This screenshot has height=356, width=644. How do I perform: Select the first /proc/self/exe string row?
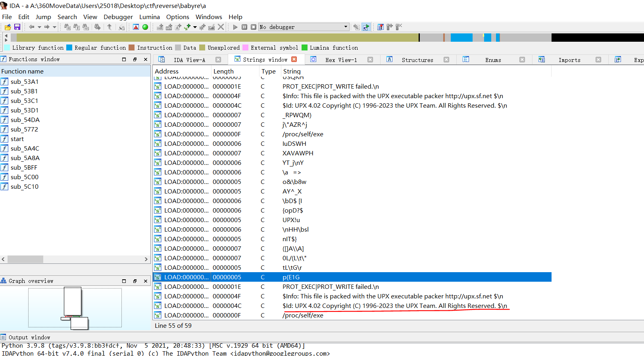point(352,134)
